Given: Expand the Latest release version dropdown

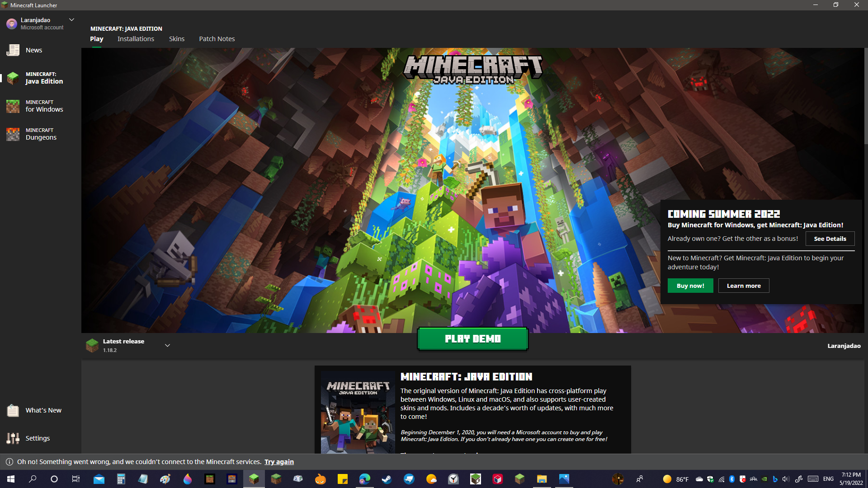Looking at the screenshot, I should pyautogui.click(x=167, y=346).
